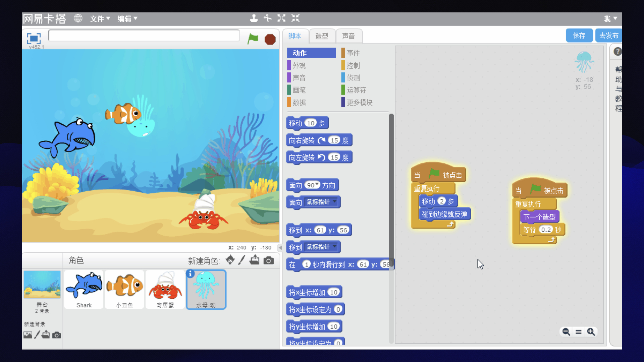Open the 我 account menu
The width and height of the screenshot is (644, 362).
point(610,19)
